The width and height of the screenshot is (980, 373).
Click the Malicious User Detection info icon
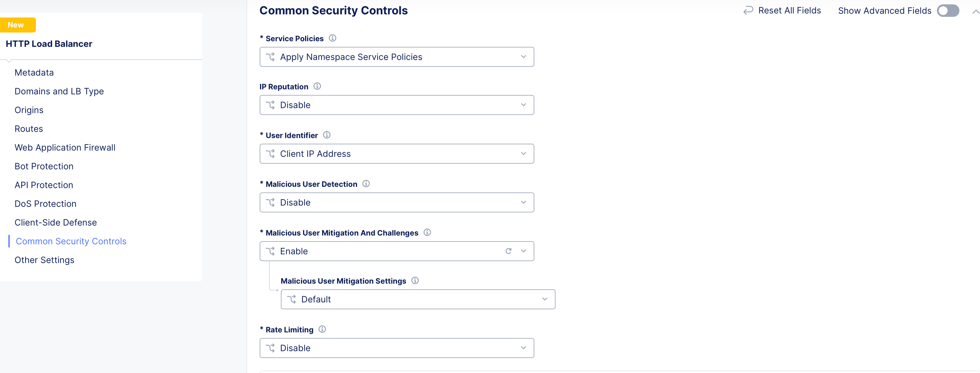[366, 183]
